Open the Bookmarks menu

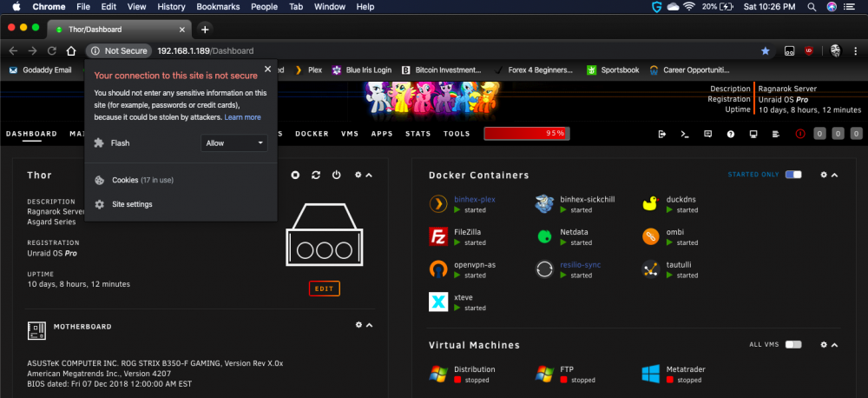click(x=218, y=7)
